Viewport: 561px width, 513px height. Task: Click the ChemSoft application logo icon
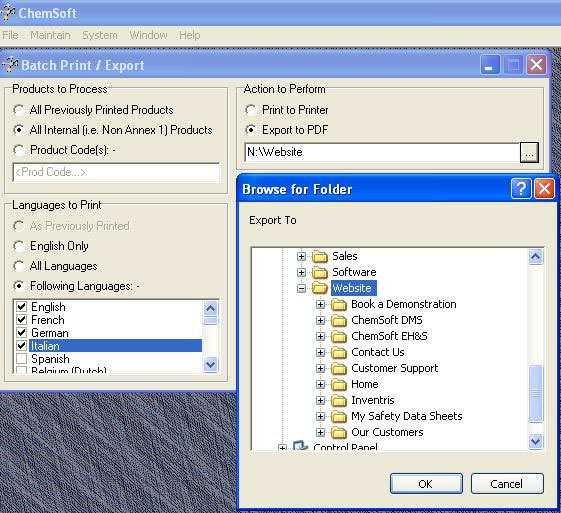coord(7,13)
